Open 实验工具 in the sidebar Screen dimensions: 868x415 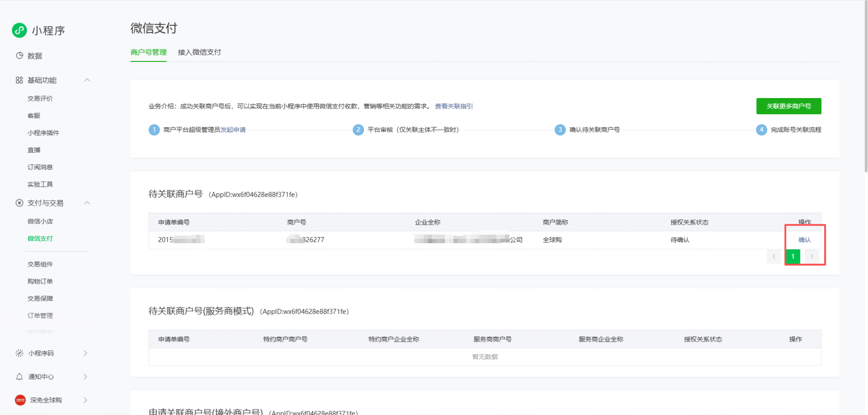point(40,184)
